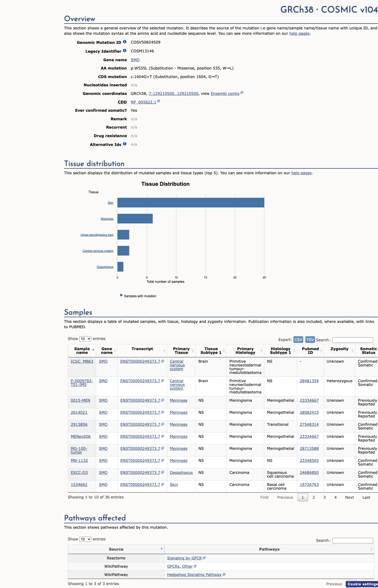This screenshot has width=378, height=588.
Task: Click Central nervous system chart label
Action: pyautogui.click(x=98, y=251)
